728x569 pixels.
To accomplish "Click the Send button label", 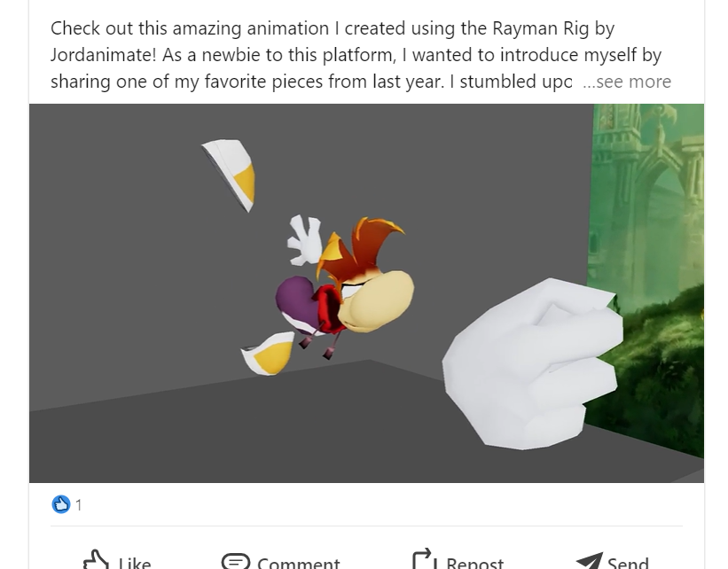I will pos(628,563).
